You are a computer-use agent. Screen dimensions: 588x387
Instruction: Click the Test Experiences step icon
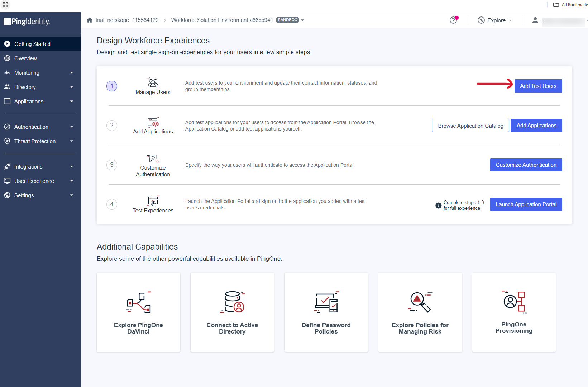pos(153,201)
